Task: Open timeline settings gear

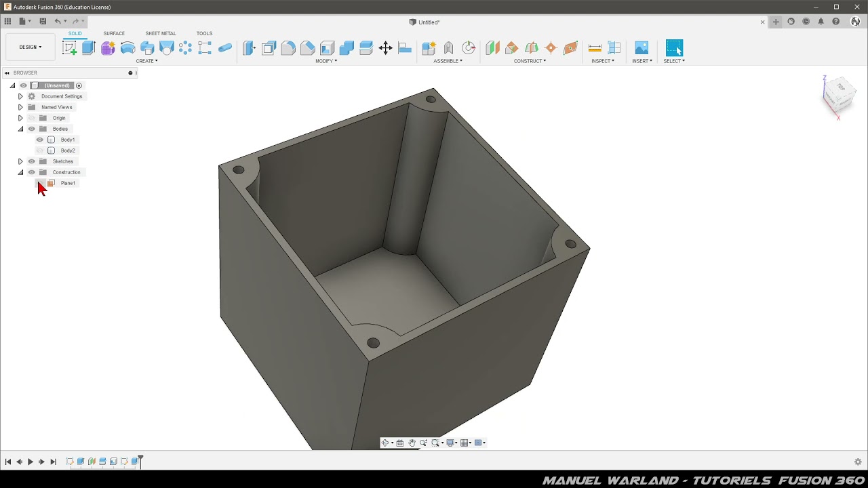Action: [x=858, y=462]
